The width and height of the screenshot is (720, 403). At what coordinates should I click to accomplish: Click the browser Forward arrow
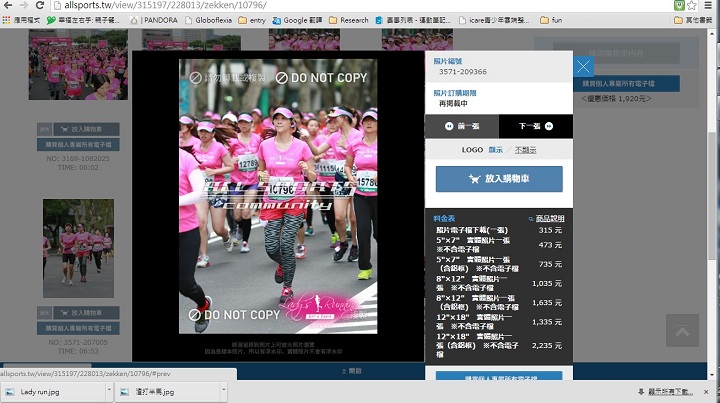(x=24, y=5)
